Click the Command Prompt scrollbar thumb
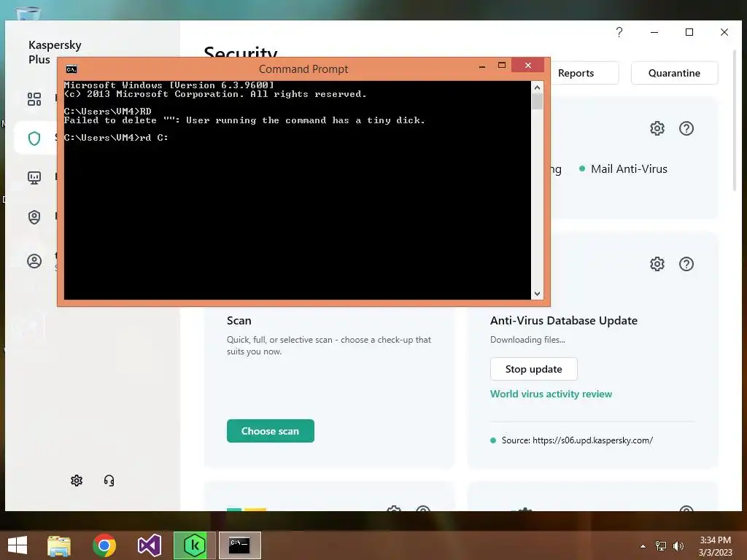The image size is (747, 560). (537, 101)
